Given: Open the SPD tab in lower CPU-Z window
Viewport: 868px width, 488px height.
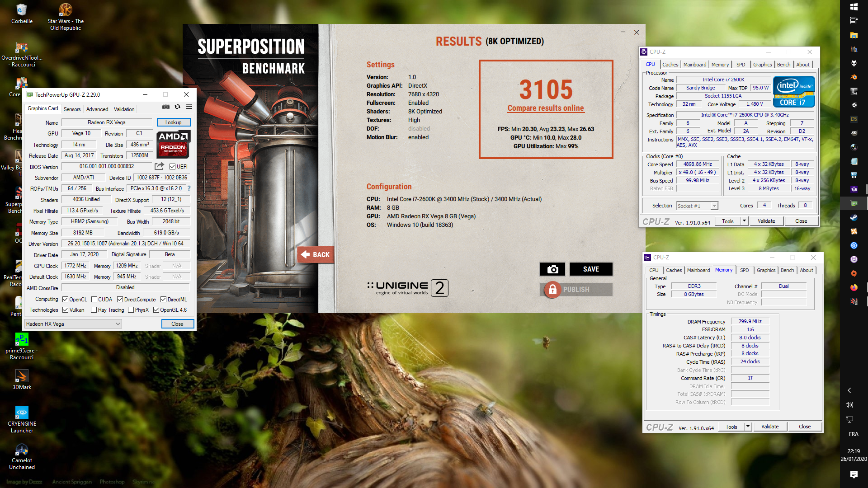Looking at the screenshot, I should coord(744,270).
